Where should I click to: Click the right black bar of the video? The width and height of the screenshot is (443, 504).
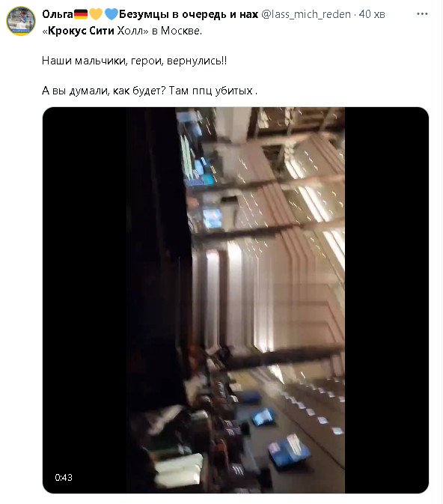pos(387,300)
